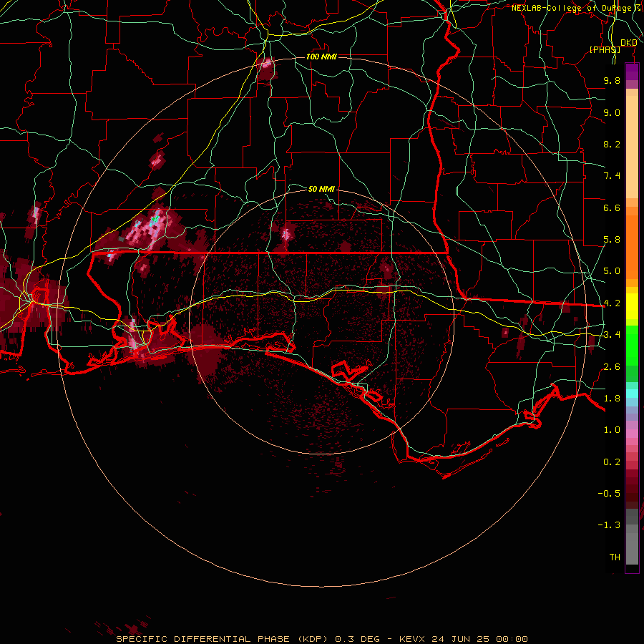The width and height of the screenshot is (644, 644).
Task: Click the -0.5 scale value
Action: pyautogui.click(x=609, y=494)
